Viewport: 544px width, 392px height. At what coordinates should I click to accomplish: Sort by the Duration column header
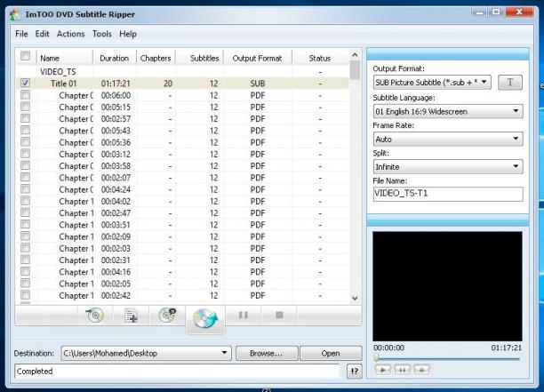click(115, 59)
